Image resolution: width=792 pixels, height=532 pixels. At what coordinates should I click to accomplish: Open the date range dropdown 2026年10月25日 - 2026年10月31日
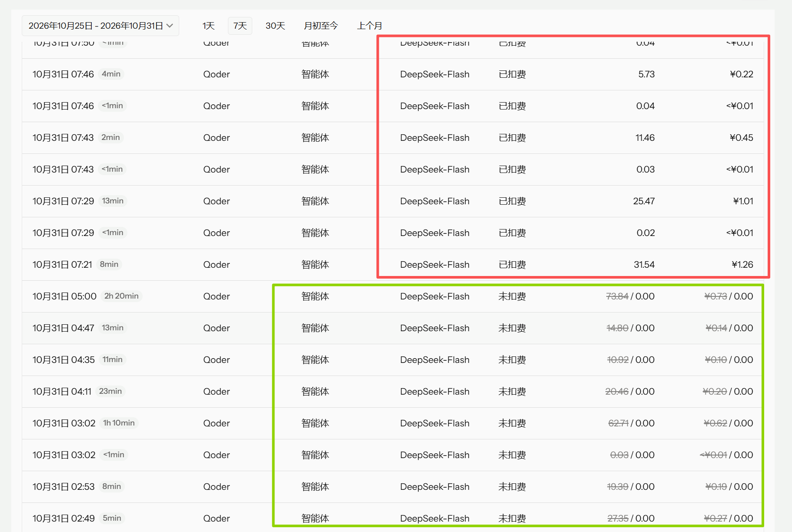click(100, 26)
